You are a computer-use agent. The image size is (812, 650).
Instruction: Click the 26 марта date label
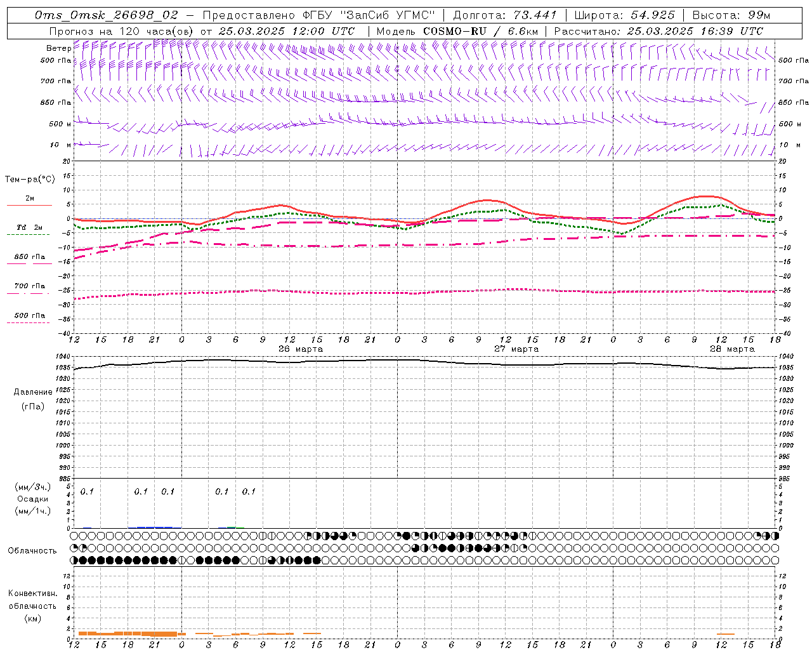click(x=301, y=349)
